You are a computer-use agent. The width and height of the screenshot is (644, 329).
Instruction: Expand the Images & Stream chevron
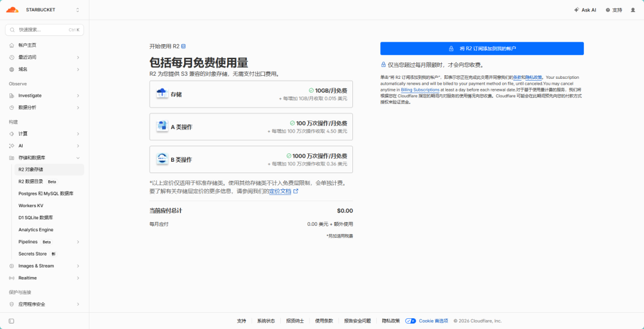pyautogui.click(x=78, y=266)
